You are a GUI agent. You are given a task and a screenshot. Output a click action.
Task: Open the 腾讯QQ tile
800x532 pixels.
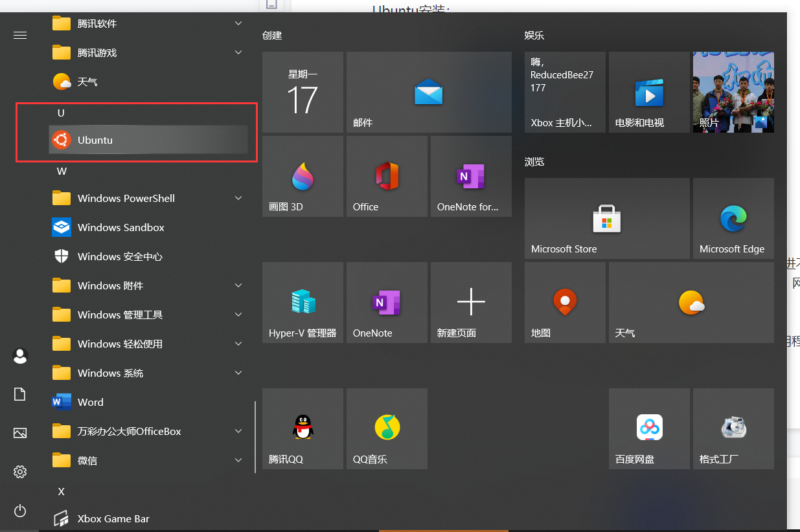point(303,428)
